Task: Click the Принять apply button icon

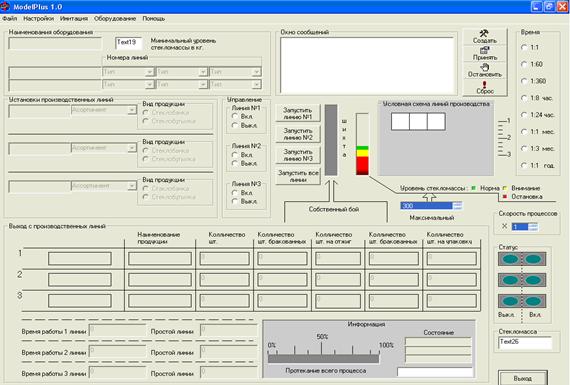Action: [485, 53]
